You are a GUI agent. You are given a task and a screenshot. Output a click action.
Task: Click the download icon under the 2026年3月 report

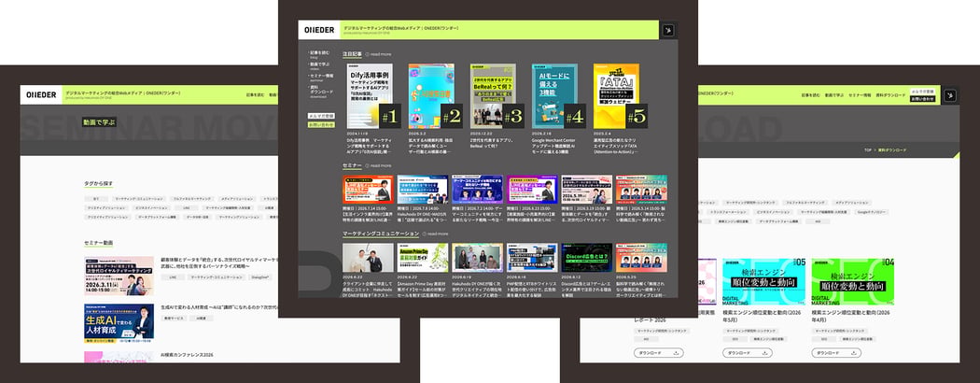pyautogui.click(x=764, y=353)
